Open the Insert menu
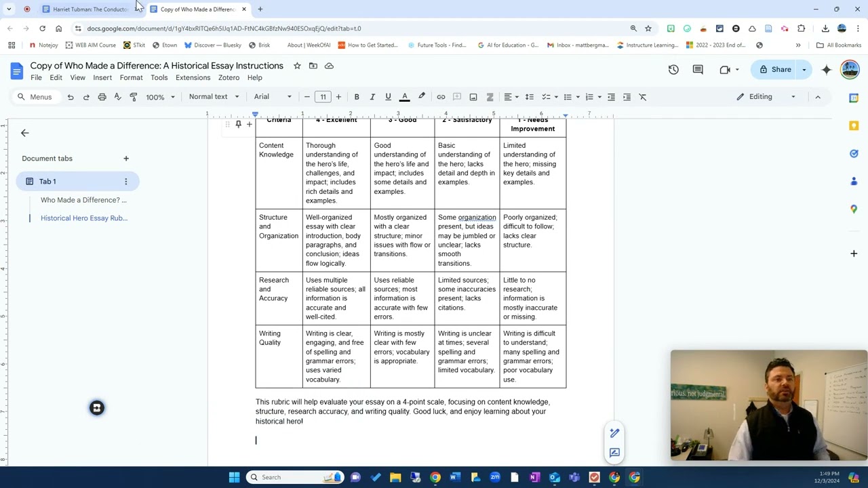 click(102, 78)
